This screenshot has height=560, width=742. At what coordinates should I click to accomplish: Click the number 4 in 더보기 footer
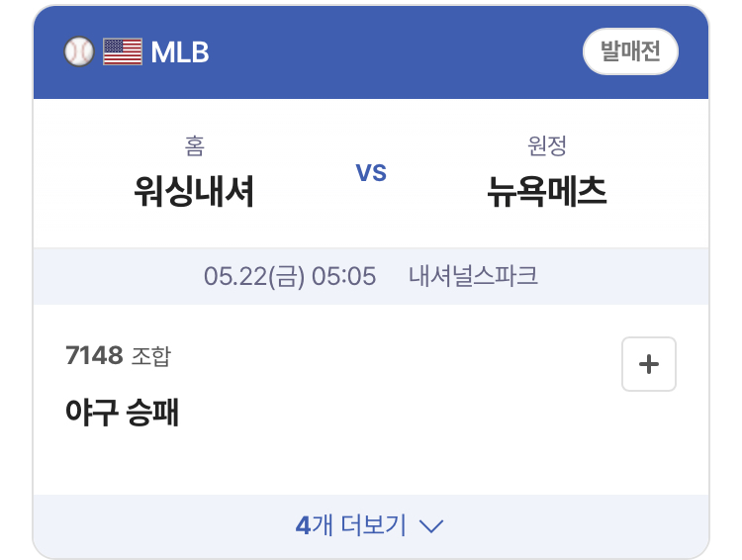303,526
